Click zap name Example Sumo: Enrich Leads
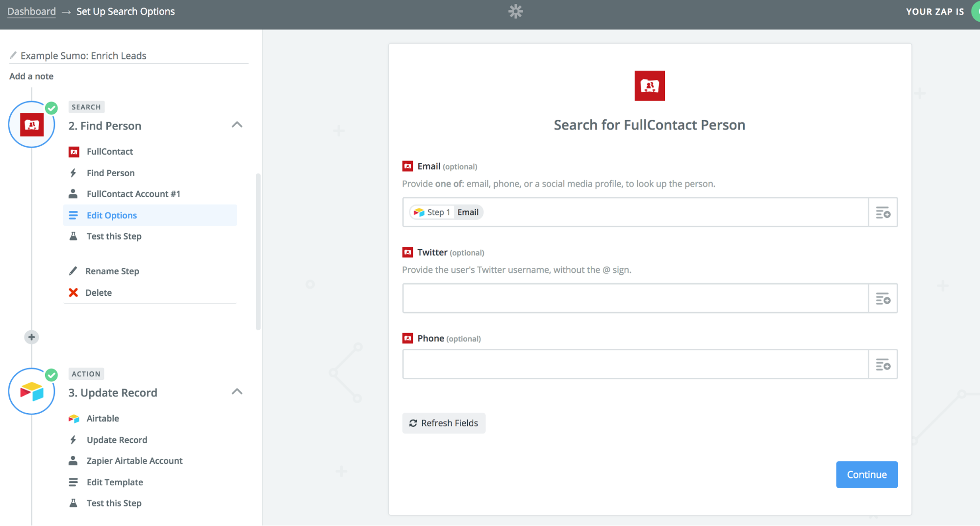Screen dimensions: 980x526 pos(83,55)
